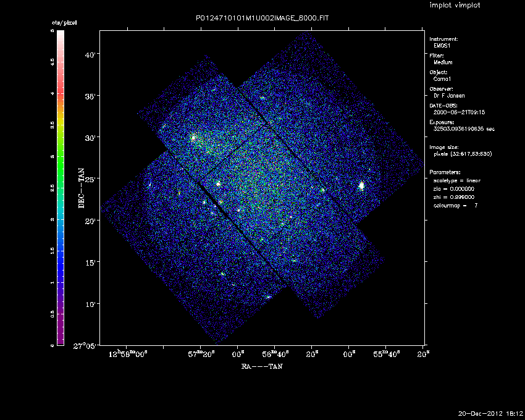
Task: Select the 15' declination tick label
Action: tap(90, 262)
